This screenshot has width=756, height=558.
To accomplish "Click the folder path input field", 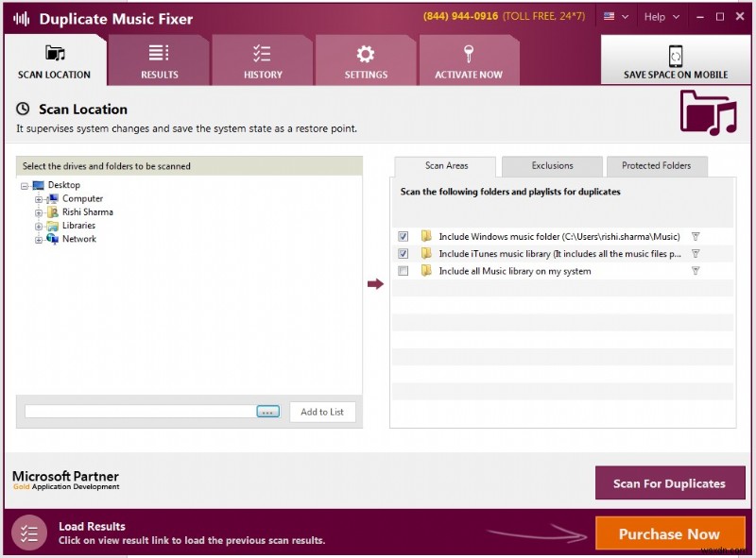I will point(140,412).
